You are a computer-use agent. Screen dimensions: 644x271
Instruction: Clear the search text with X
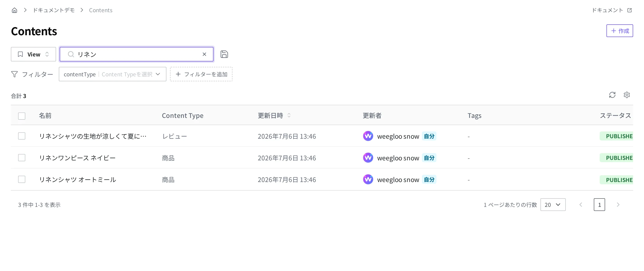point(204,54)
